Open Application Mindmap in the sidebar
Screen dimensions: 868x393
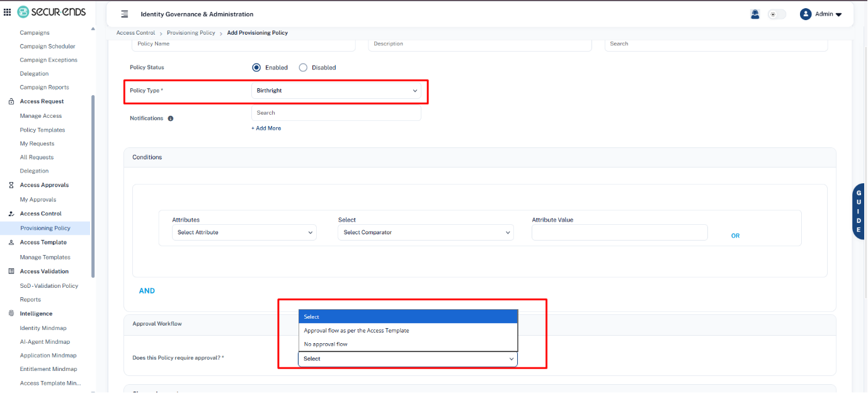(48, 356)
